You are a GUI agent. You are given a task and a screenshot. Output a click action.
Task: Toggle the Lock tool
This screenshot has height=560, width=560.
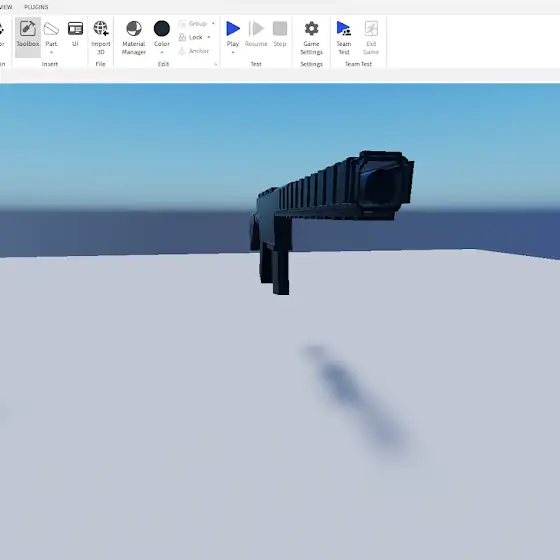[x=191, y=37]
